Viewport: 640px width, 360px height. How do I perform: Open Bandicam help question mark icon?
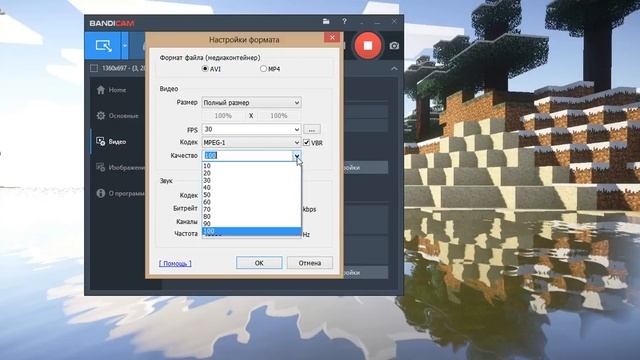click(x=344, y=21)
